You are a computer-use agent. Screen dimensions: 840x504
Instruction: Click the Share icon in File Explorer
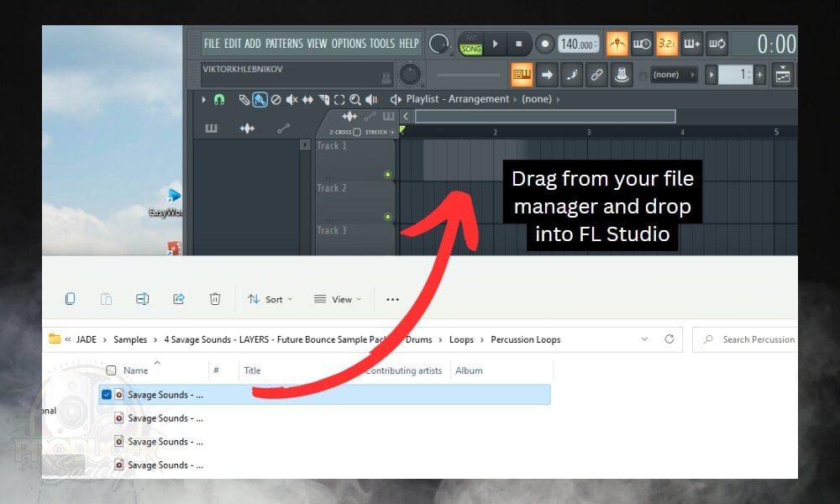179,299
